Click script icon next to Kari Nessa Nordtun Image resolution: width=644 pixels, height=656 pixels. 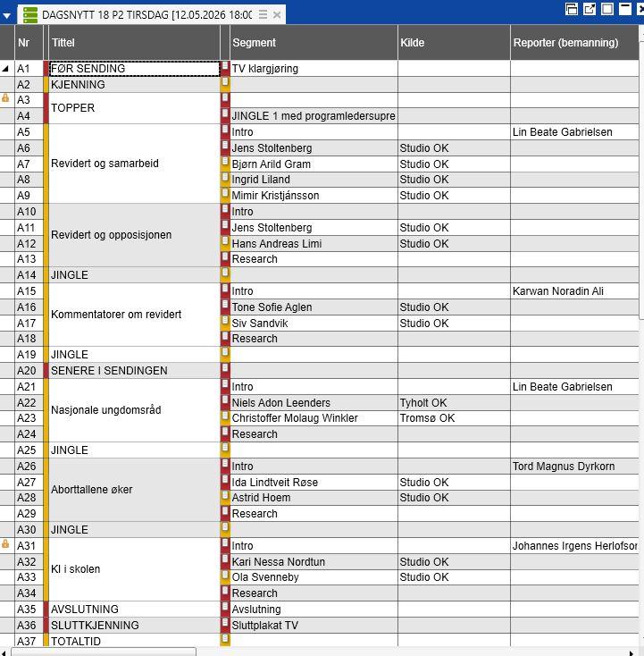[x=225, y=559]
